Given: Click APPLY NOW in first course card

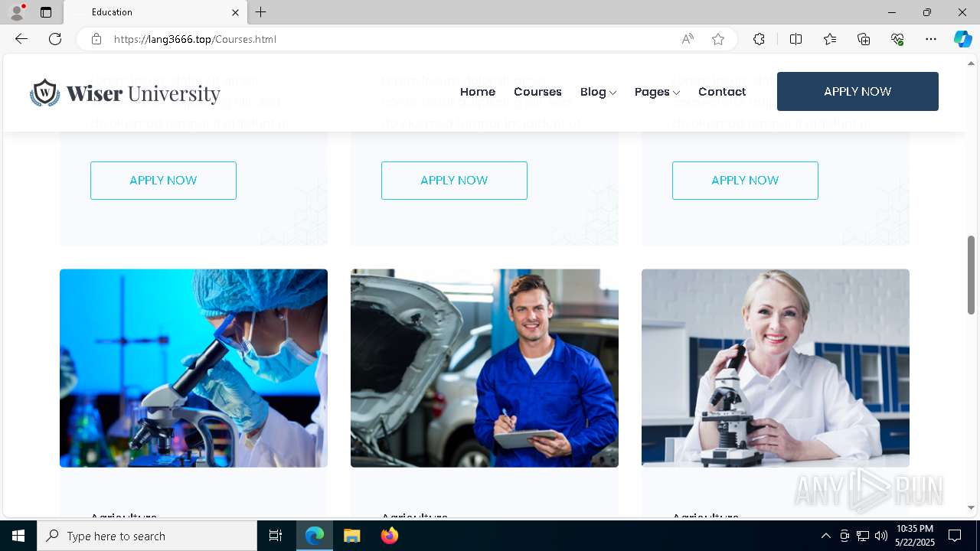Looking at the screenshot, I should click(163, 181).
